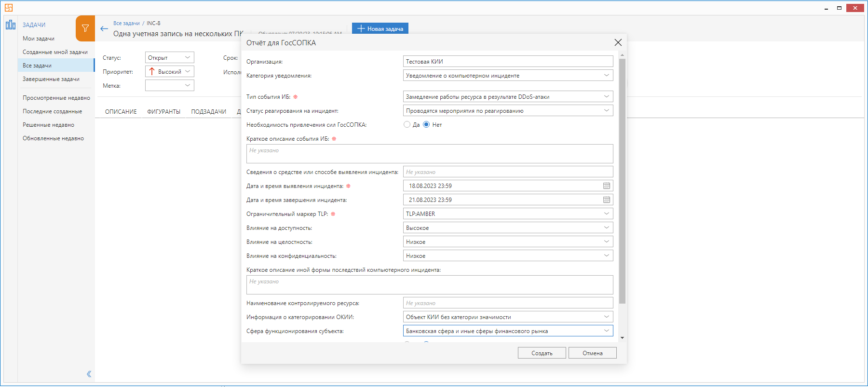Open calendar for Дата и время завершения инцидента
This screenshot has width=868, height=387.
(x=607, y=200)
